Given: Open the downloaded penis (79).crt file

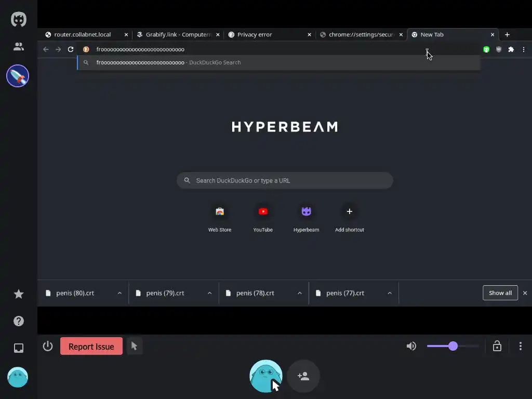Looking at the screenshot, I should (165, 293).
